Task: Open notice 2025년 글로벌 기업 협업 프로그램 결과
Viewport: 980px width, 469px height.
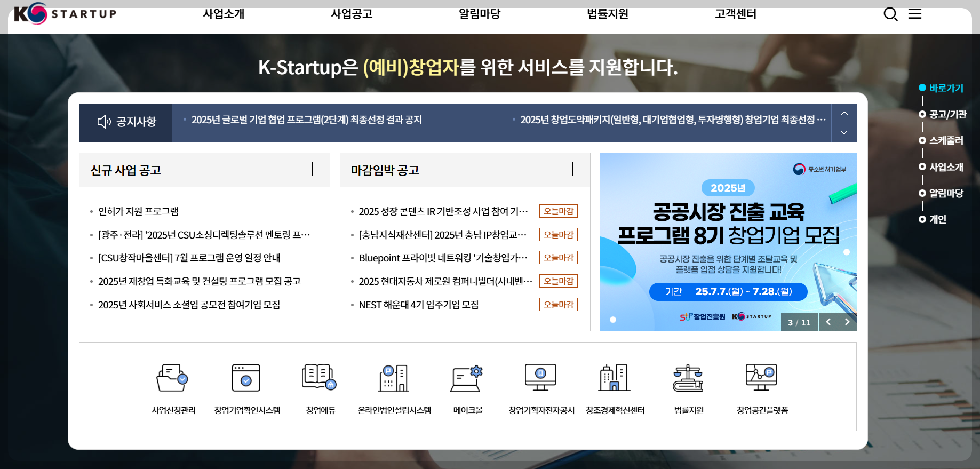Action: coord(307,120)
